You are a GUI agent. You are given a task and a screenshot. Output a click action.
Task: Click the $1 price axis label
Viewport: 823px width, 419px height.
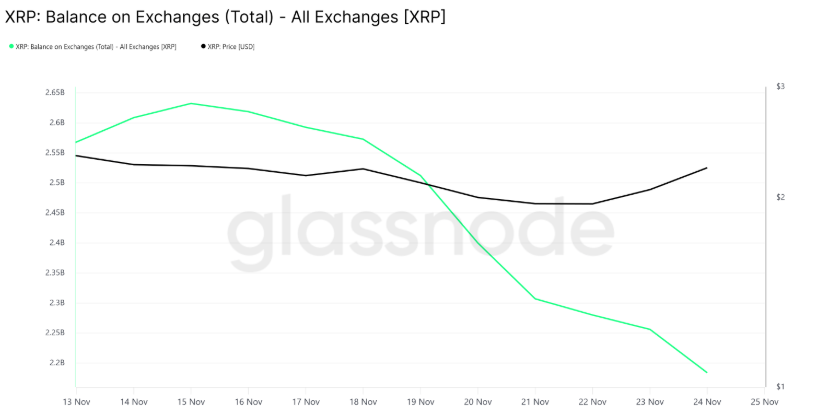click(781, 387)
